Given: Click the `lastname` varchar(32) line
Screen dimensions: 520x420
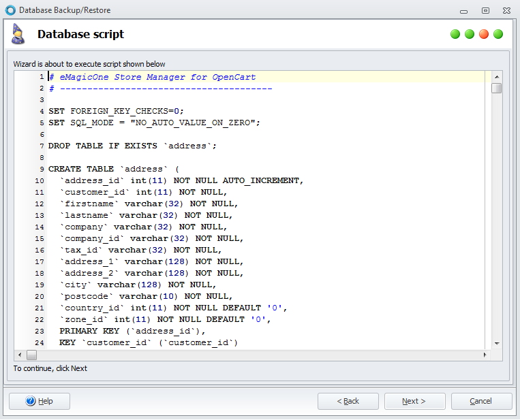Looking at the screenshot, I should click(x=146, y=215).
